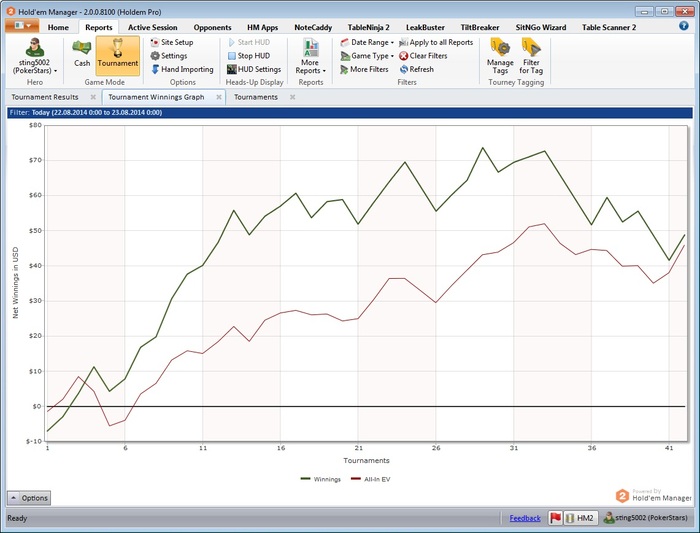
Task: Open the HM Apps tab
Action: click(262, 27)
